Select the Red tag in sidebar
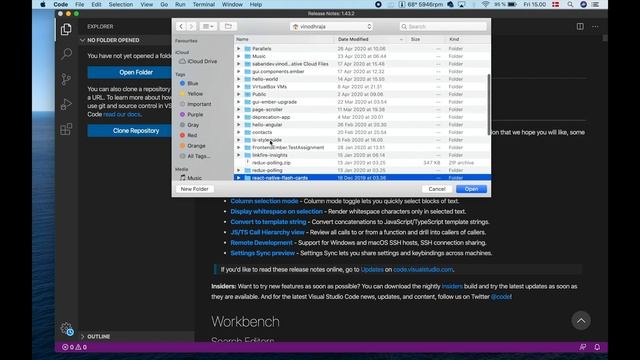 point(188,135)
